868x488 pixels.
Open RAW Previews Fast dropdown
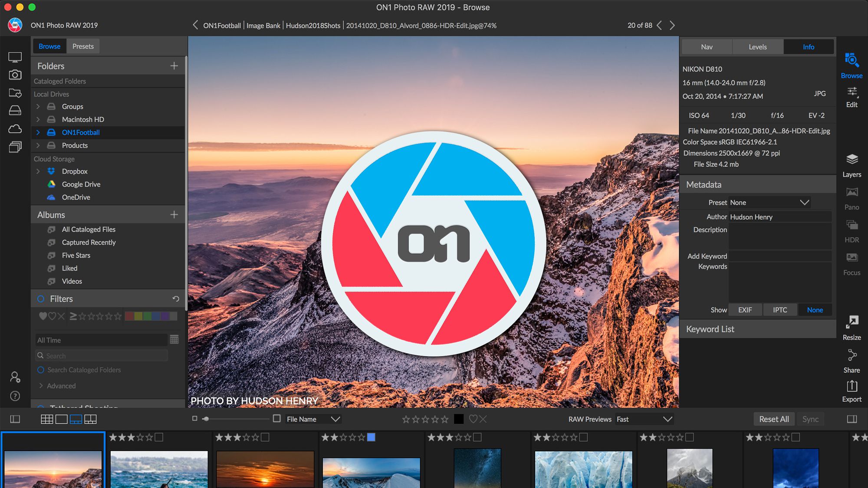644,419
